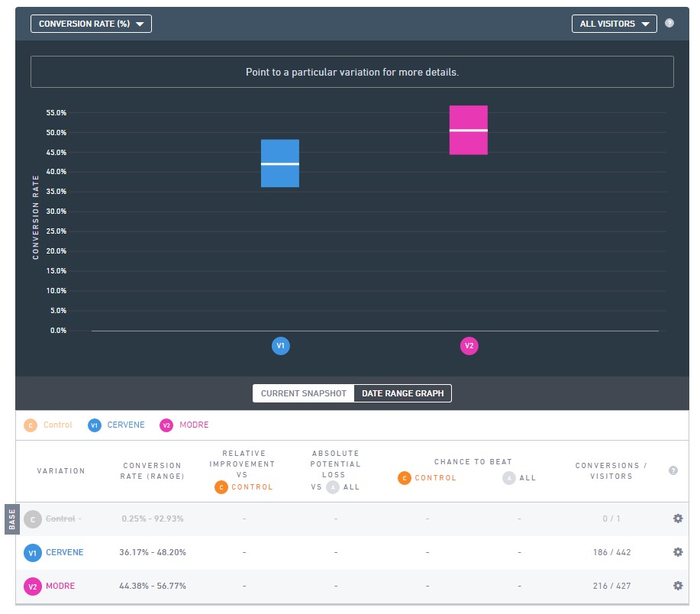This screenshot has height=614, width=700.
Task: Open settings gear for MODRE row
Action: tap(677, 586)
